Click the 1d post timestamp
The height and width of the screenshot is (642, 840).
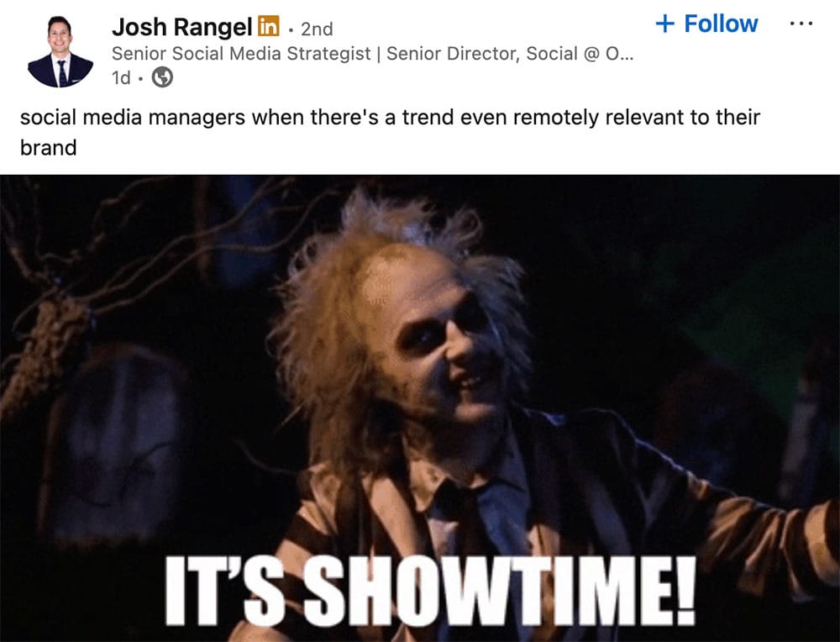click(x=121, y=78)
